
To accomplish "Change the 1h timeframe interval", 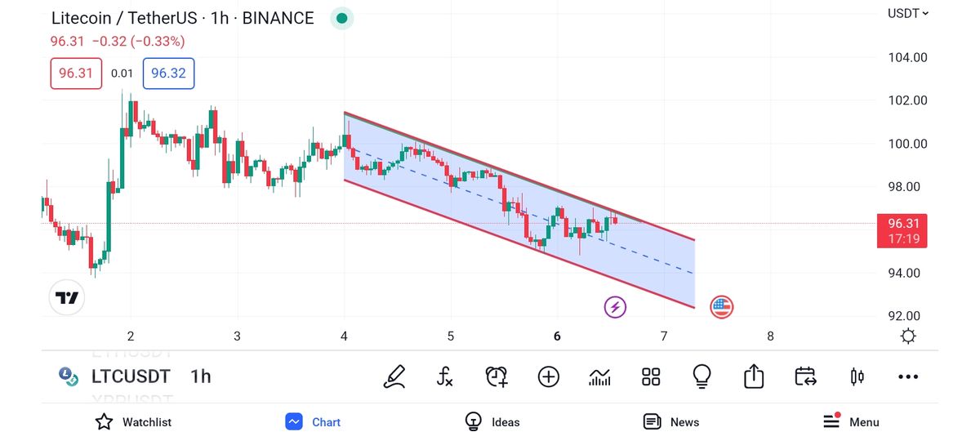I will click(201, 376).
